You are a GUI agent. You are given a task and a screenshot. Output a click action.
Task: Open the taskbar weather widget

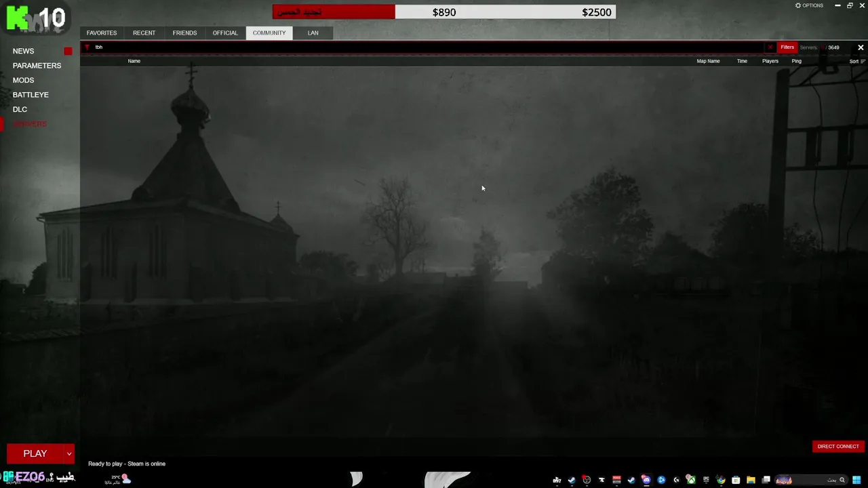click(117, 479)
